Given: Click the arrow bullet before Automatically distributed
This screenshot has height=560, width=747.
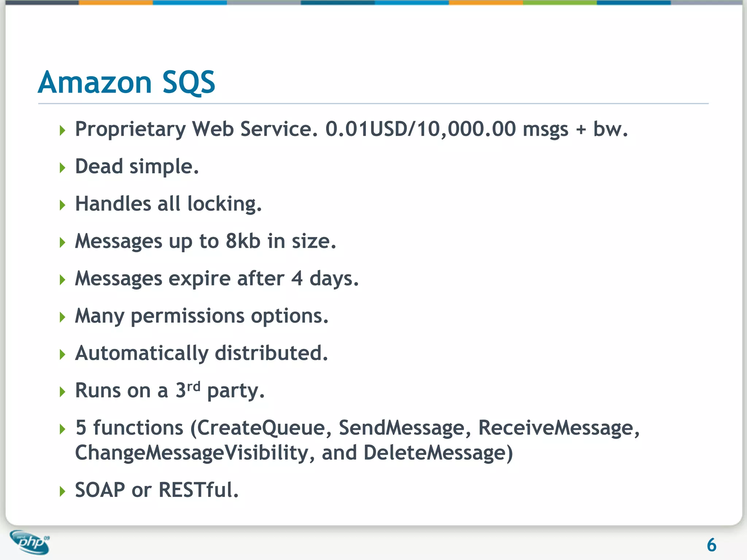Looking at the screenshot, I should click(62, 354).
